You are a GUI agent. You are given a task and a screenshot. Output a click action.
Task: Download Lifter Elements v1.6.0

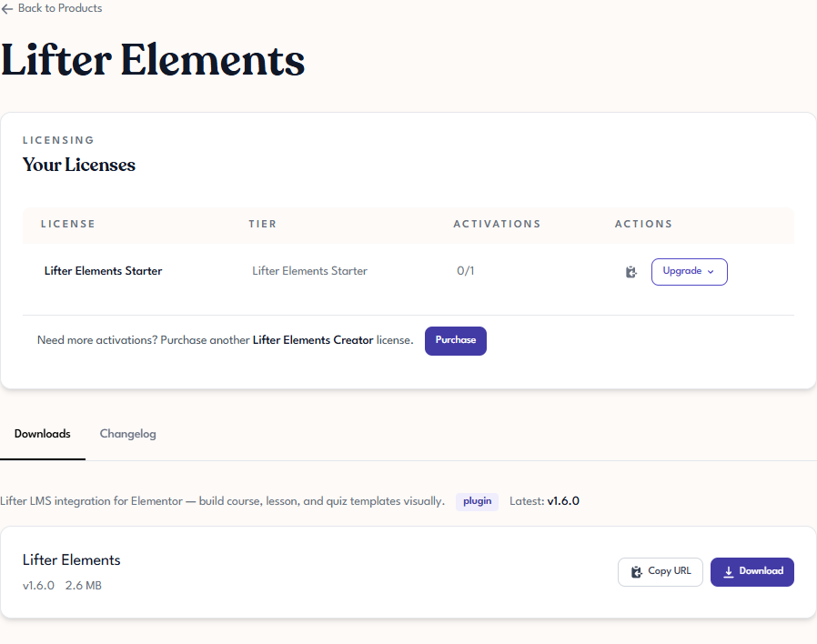(751, 571)
